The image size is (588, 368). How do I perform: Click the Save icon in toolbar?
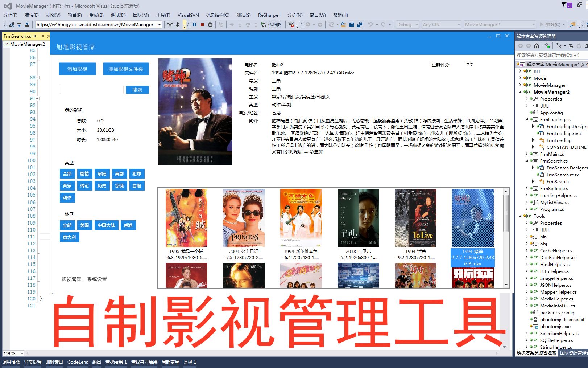pos(351,25)
